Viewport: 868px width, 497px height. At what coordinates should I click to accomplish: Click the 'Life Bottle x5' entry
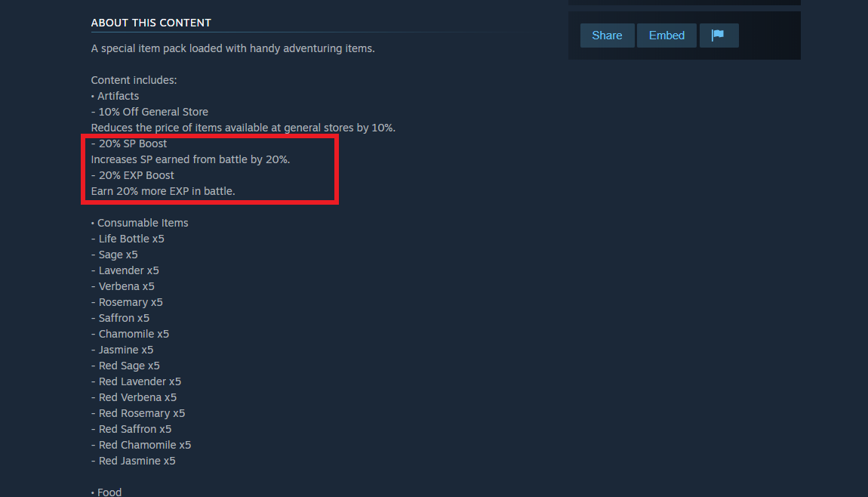128,239
